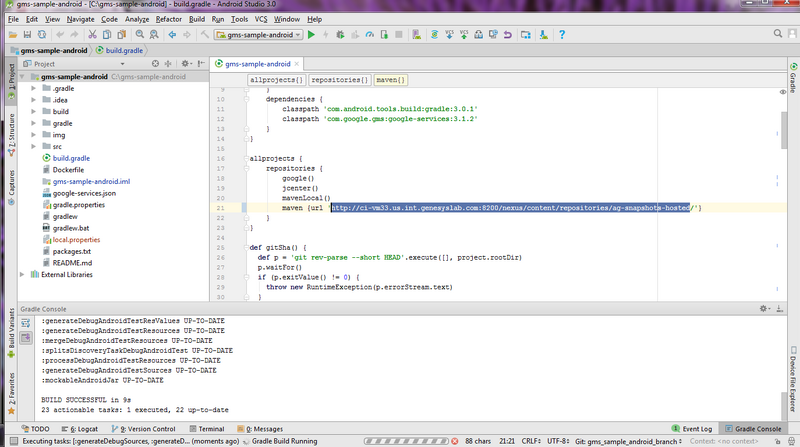Image resolution: width=800 pixels, height=447 pixels.
Task: Cancel the running Gradle build
Action: [455, 441]
